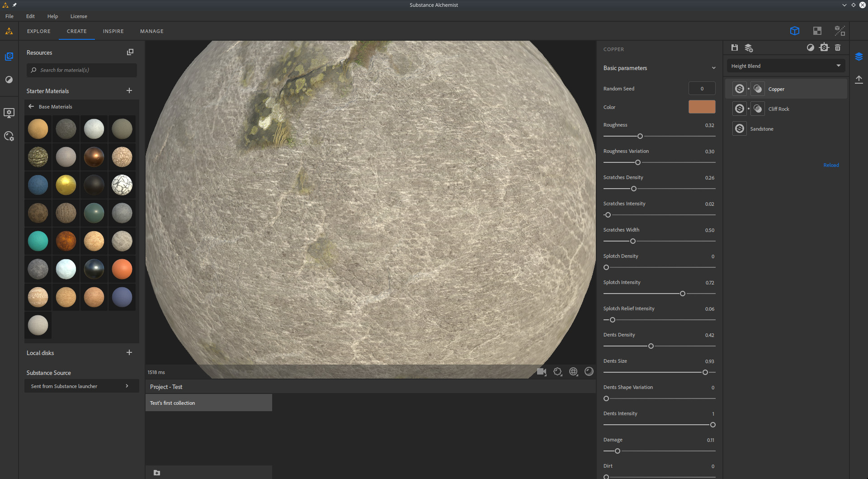Detach the Resources panel window
868x479 pixels.
(x=130, y=52)
